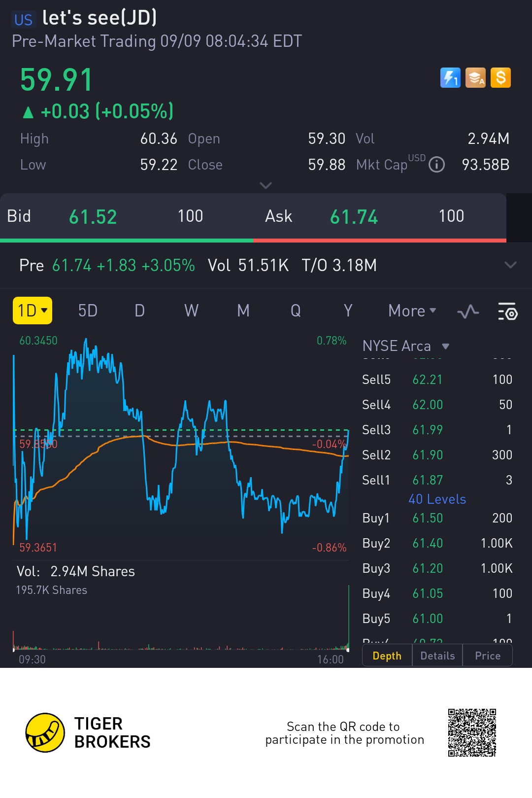Tap the orange stacked layers icon
Screen dimensions: 532x798
[475, 78]
